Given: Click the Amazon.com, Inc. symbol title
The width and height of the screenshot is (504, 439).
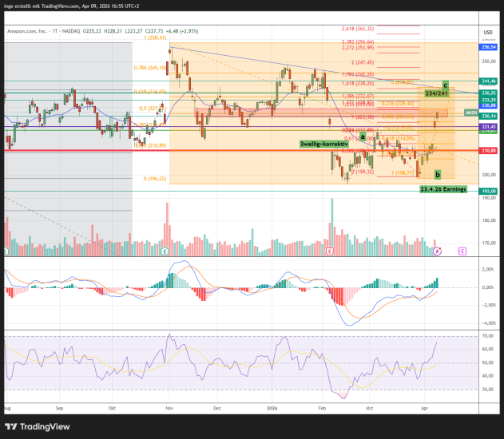Looking at the screenshot, I should (35, 32).
